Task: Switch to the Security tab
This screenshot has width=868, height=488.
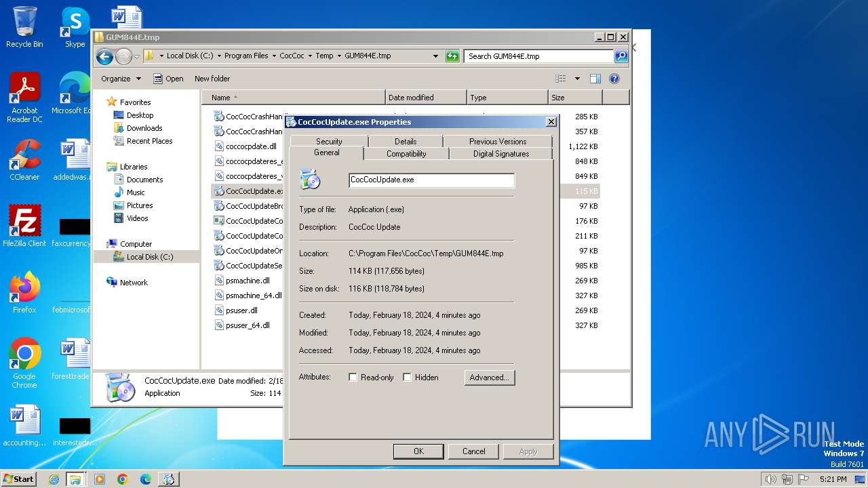Action: coord(329,142)
